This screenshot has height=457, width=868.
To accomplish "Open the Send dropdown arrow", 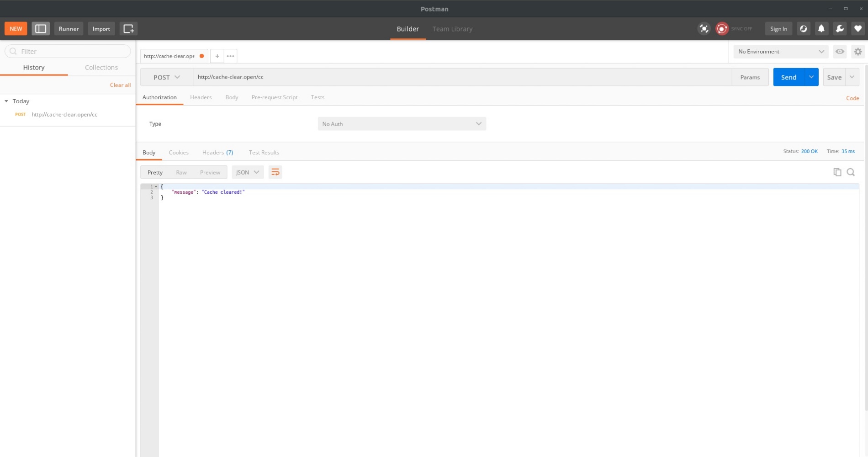I will (x=811, y=77).
